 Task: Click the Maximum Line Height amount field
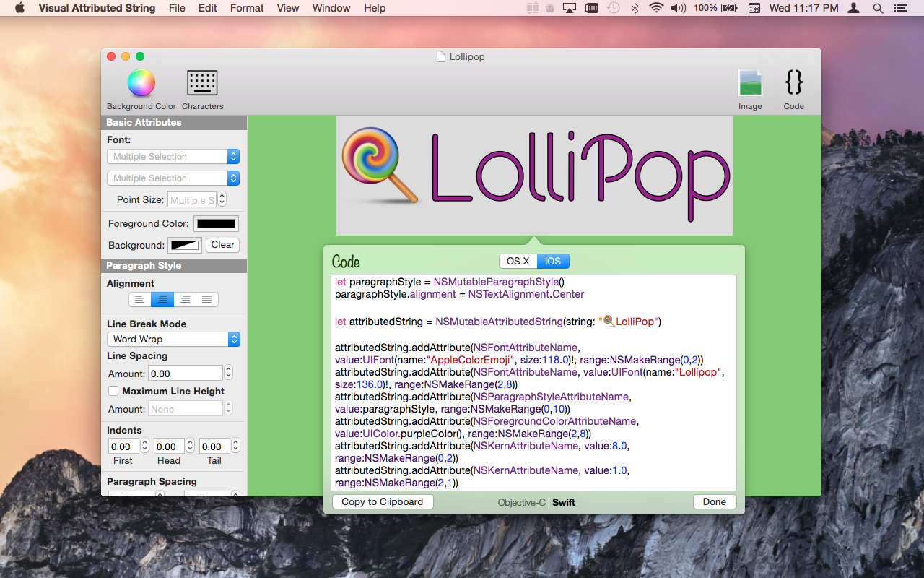(x=186, y=409)
